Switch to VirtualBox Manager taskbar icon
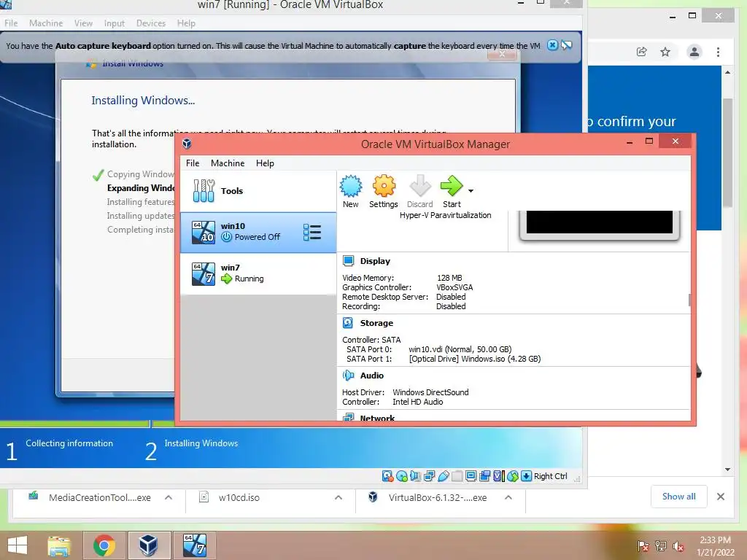 [148, 545]
